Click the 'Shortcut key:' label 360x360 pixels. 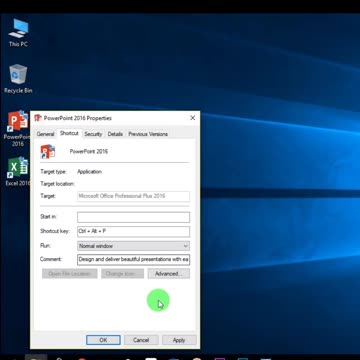tap(54, 231)
